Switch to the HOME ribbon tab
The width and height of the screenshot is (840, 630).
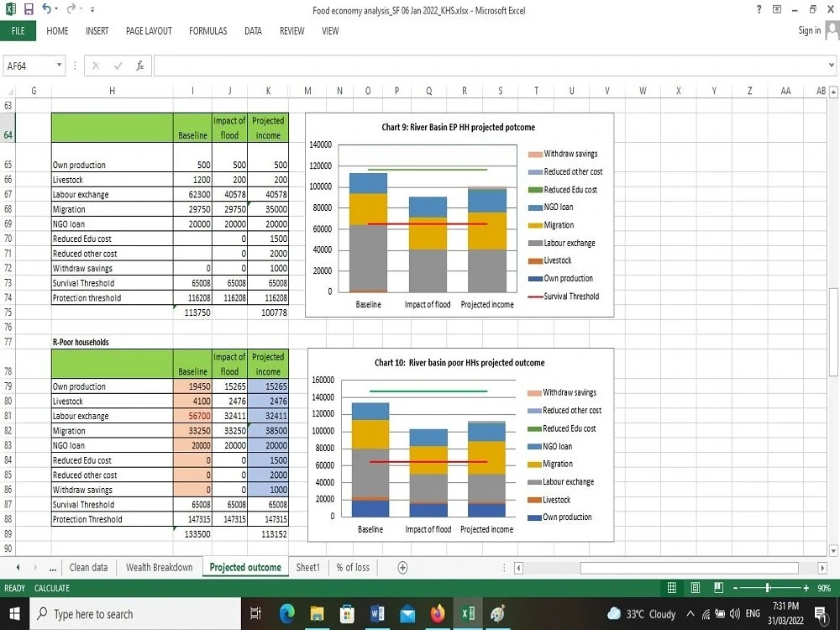[x=57, y=30]
